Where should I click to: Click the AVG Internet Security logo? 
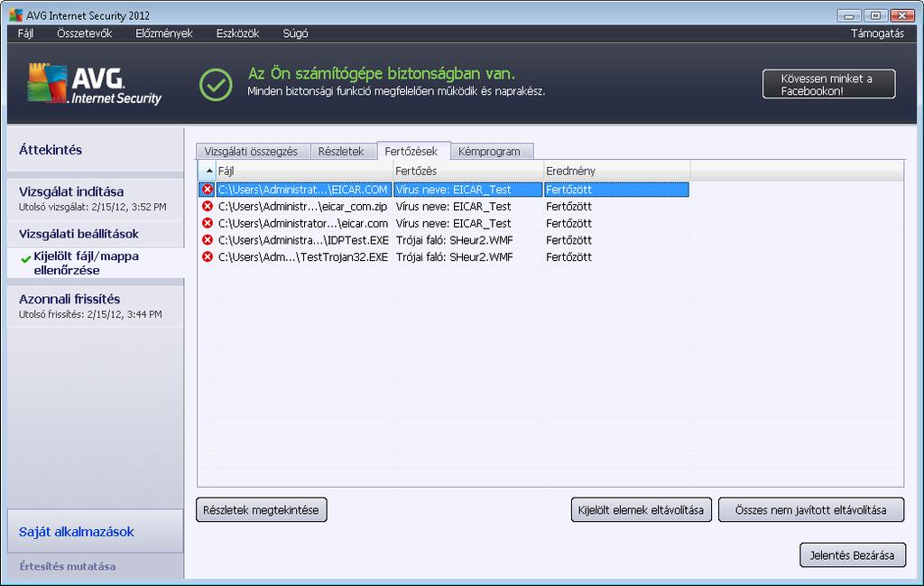tap(94, 84)
